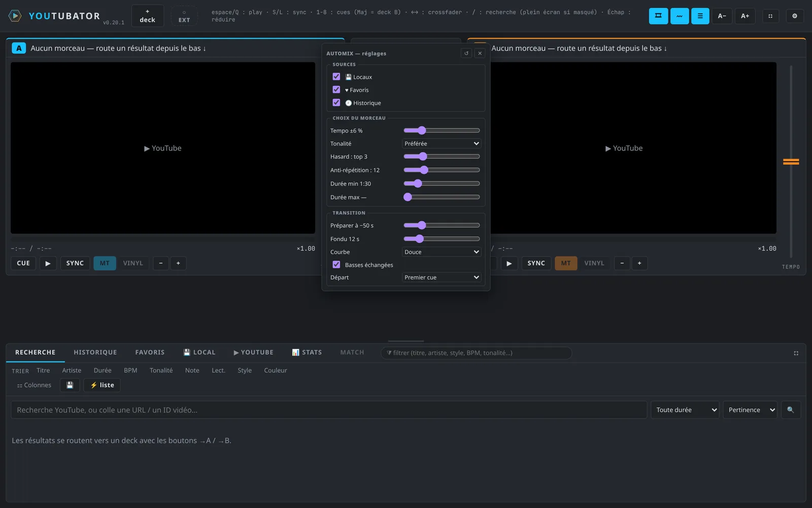Open the YOUTUBE tab
This screenshot has height=508, width=812.
(x=254, y=353)
